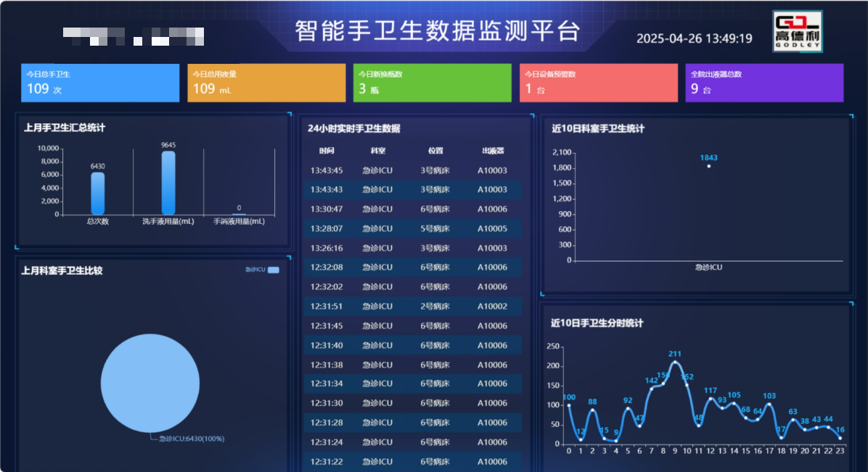Click the 117 data point on hourly chart
868x472 pixels.
coord(711,398)
